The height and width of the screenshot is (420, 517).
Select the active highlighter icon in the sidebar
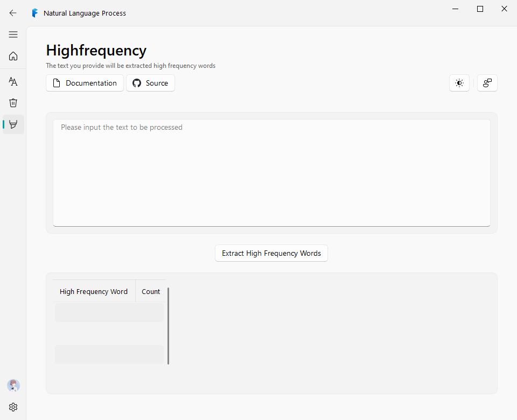pos(14,124)
